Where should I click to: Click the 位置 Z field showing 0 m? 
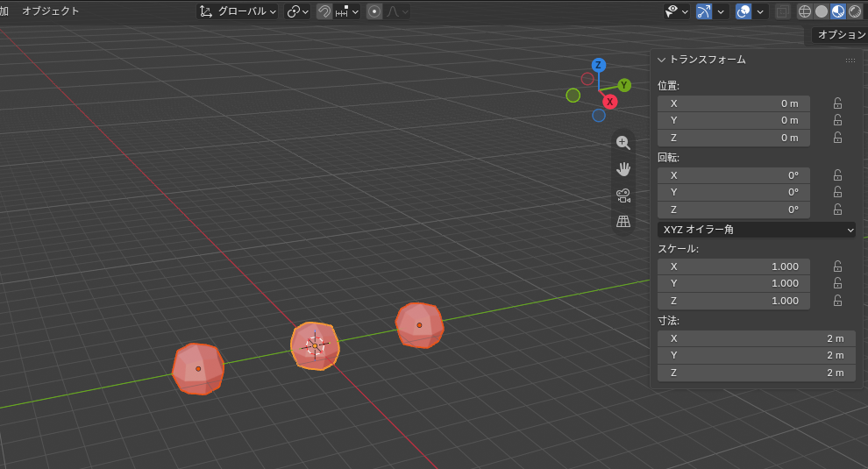(734, 138)
